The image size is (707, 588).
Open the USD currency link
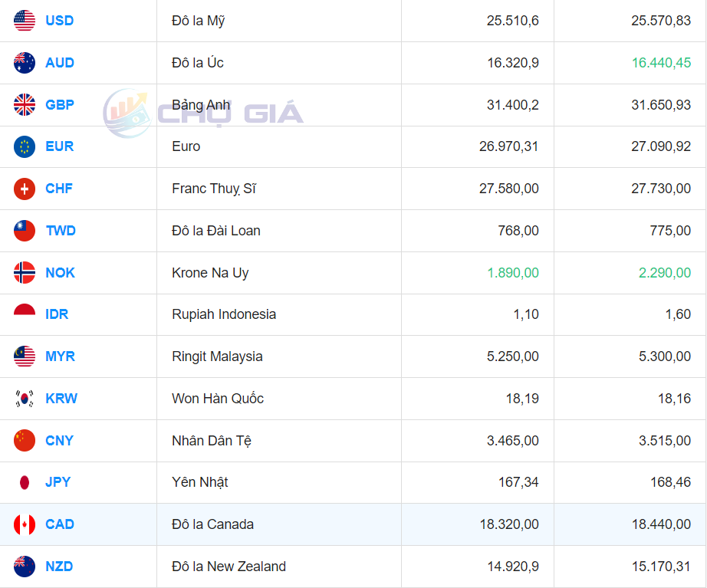(x=59, y=21)
